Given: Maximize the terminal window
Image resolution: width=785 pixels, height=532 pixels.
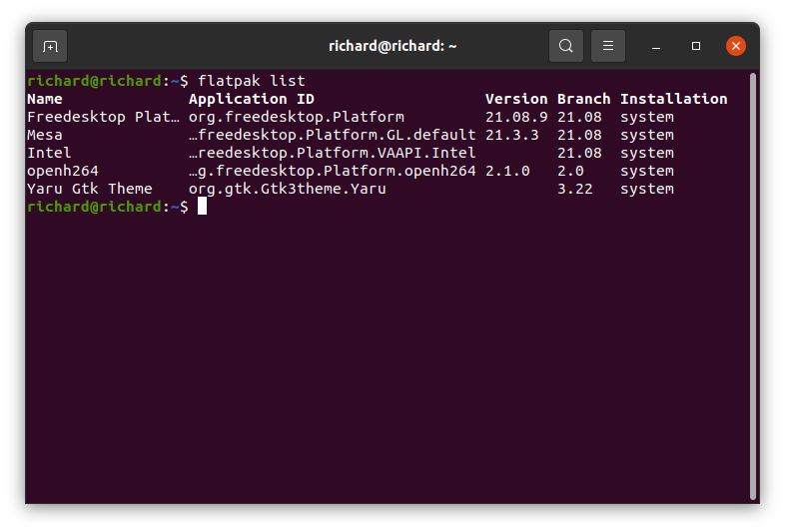Looking at the screenshot, I should tap(696, 46).
